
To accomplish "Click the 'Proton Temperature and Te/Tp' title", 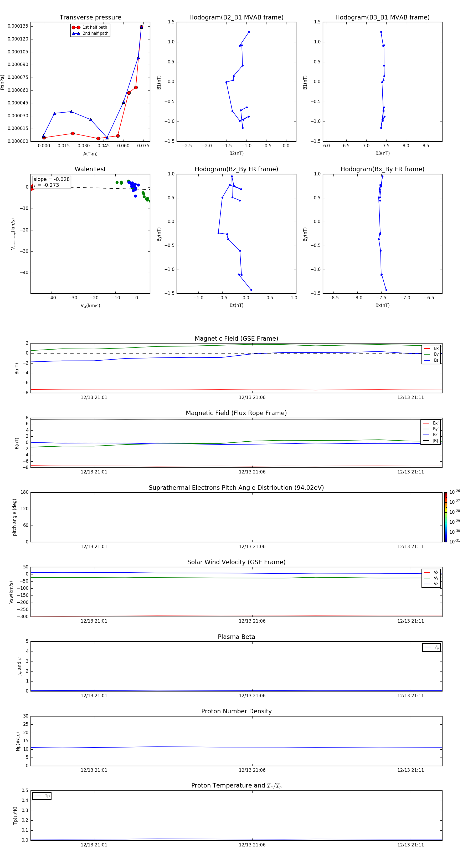I will [x=236, y=785].
